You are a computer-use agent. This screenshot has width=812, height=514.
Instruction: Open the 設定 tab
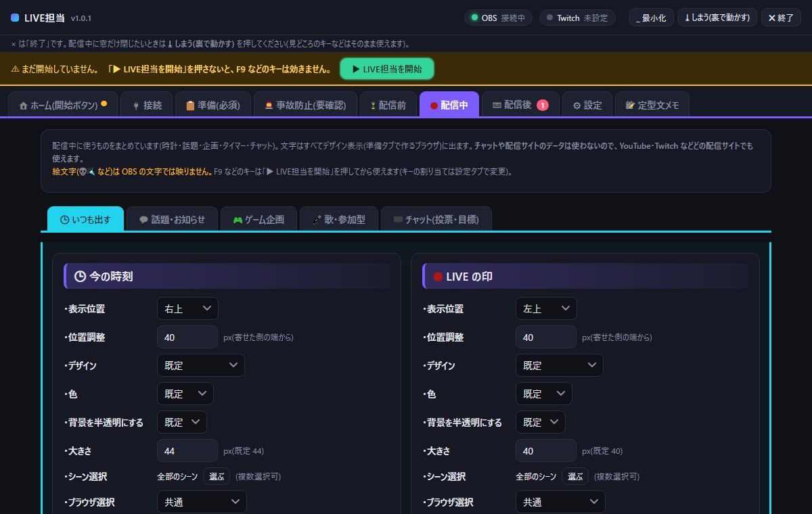point(587,105)
